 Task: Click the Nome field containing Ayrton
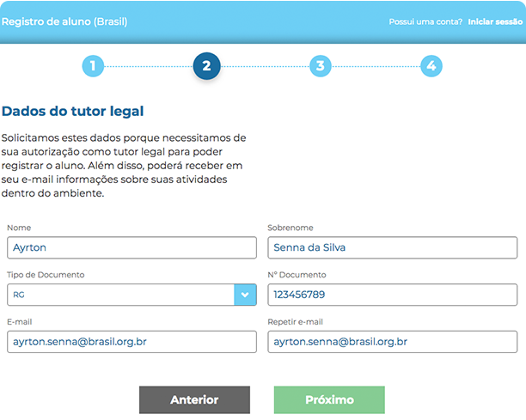[131, 247]
